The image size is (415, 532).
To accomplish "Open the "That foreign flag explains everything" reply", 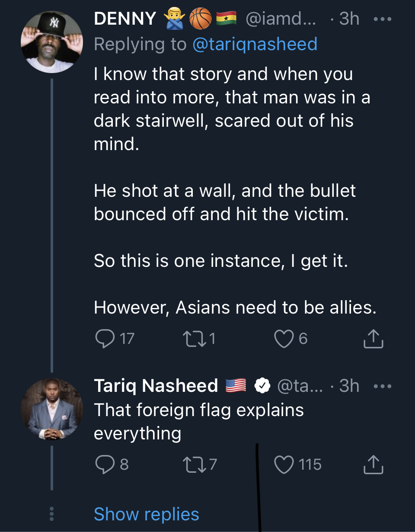I will tap(199, 421).
